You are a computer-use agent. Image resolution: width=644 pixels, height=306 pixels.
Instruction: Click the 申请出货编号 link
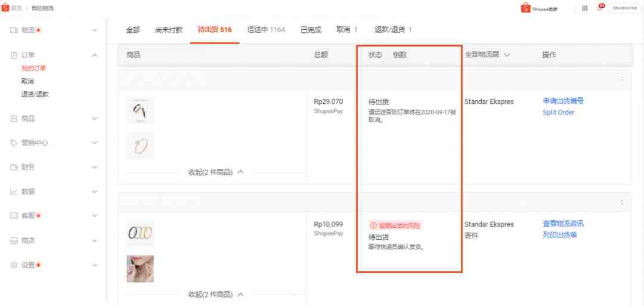pyautogui.click(x=563, y=101)
